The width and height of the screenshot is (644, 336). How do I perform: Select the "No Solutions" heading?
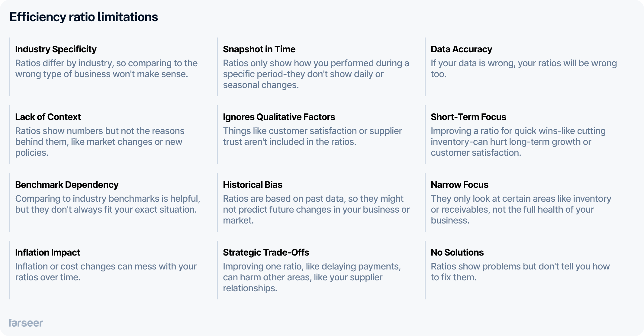(x=457, y=253)
